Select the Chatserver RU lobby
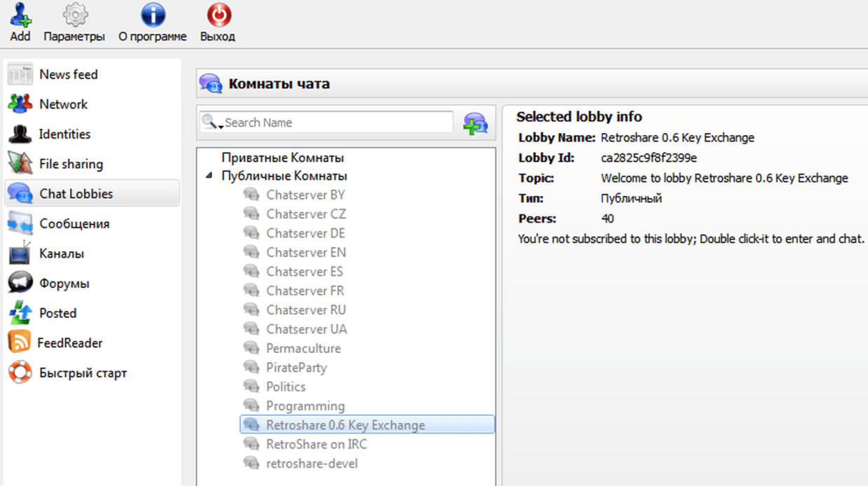Screen dimensions: 868x486 (x=305, y=310)
